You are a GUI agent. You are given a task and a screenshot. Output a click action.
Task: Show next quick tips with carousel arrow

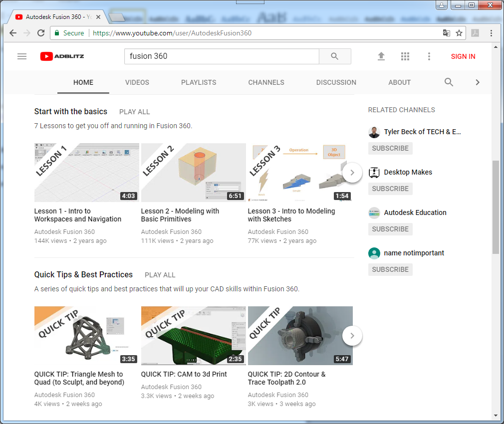(x=352, y=336)
